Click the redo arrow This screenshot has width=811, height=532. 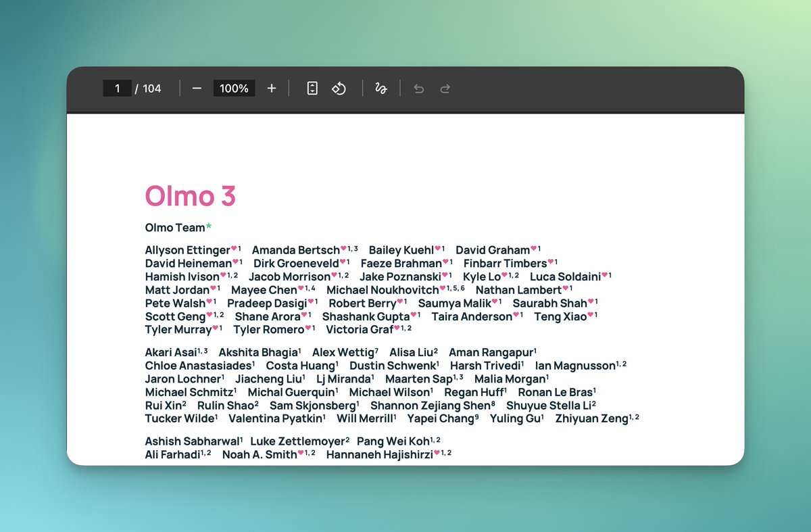click(x=445, y=89)
